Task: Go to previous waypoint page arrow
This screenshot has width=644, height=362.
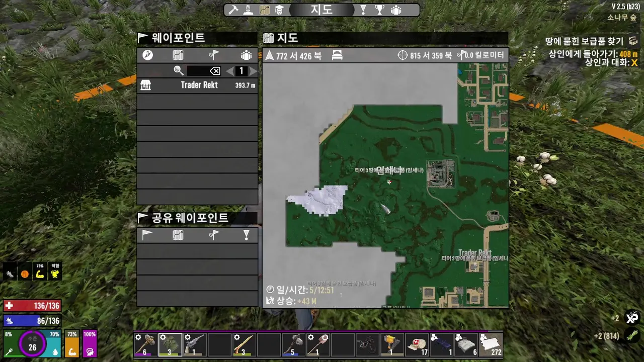Action: point(230,71)
